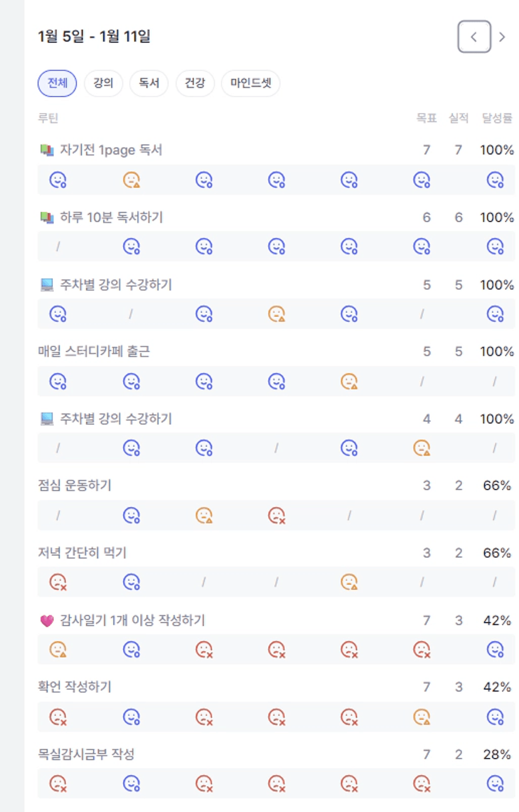The width and height of the screenshot is (519, 812).
Task: Click red failed face in 점심 운동하기 row
Action: click(277, 516)
